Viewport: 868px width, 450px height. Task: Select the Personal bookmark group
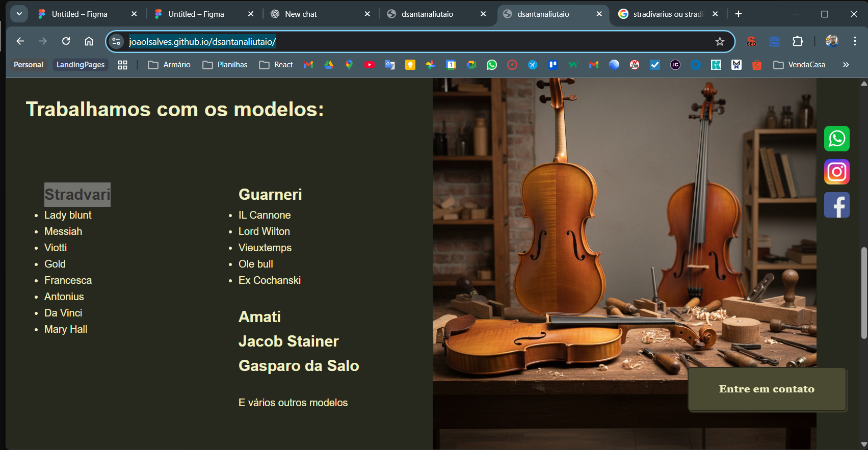[x=29, y=65]
